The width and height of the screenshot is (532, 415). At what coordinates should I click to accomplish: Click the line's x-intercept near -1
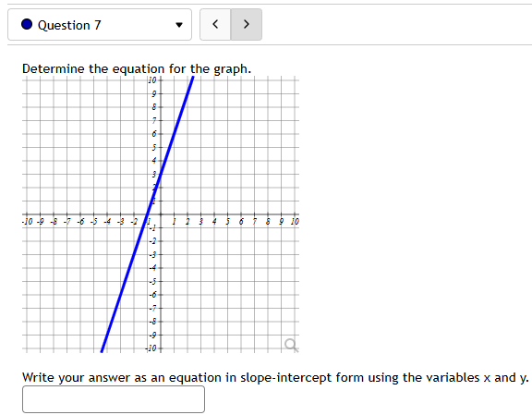(147, 214)
